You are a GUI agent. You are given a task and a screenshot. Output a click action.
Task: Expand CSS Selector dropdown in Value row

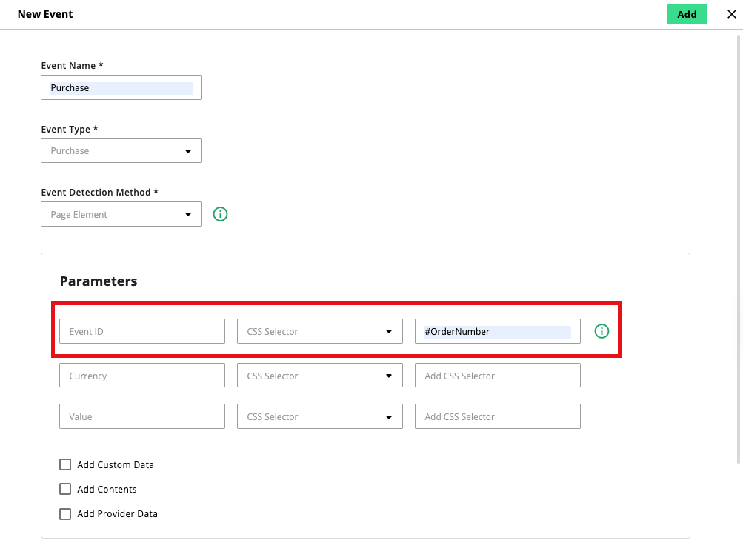click(x=319, y=416)
